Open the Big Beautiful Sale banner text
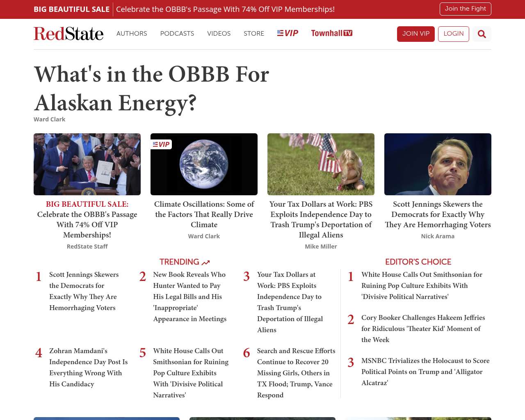The width and height of the screenshot is (525, 420). click(x=71, y=9)
